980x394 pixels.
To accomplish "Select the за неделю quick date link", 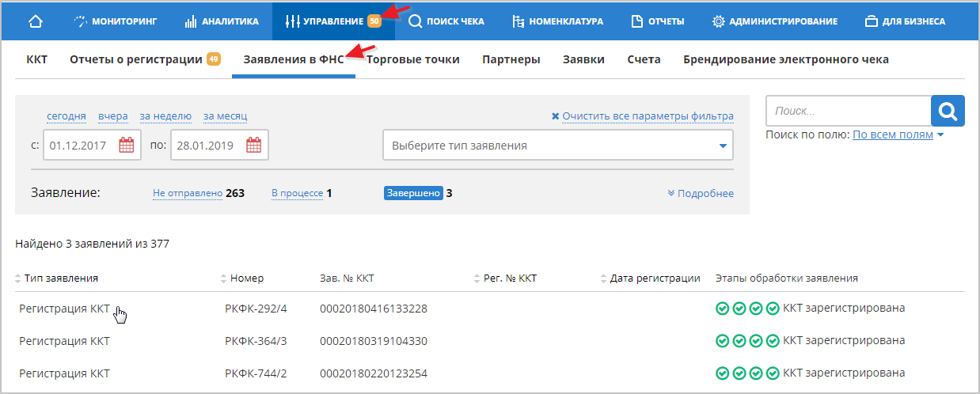I will pyautogui.click(x=165, y=116).
